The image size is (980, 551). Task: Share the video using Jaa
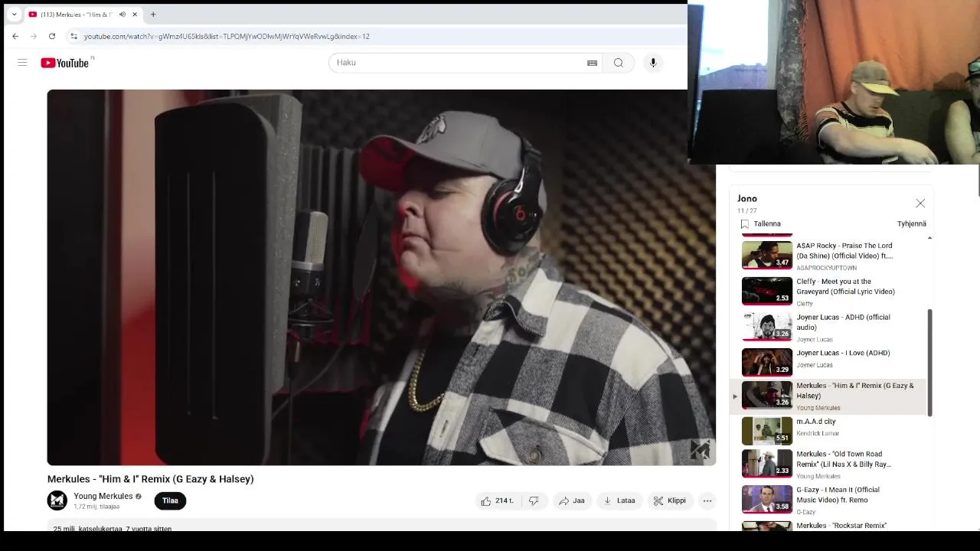(x=572, y=500)
